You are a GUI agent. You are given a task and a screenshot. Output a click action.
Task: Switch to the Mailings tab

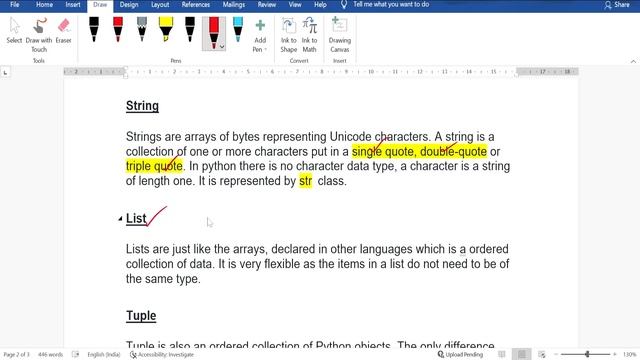coord(234,5)
